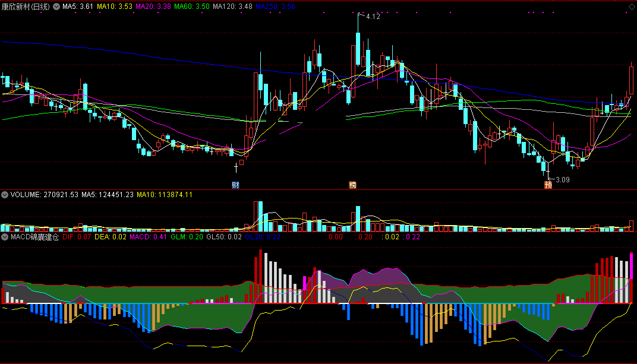The height and width of the screenshot is (364, 637).
Task: Click the MA5: 3.61 label
Action: point(78,7)
